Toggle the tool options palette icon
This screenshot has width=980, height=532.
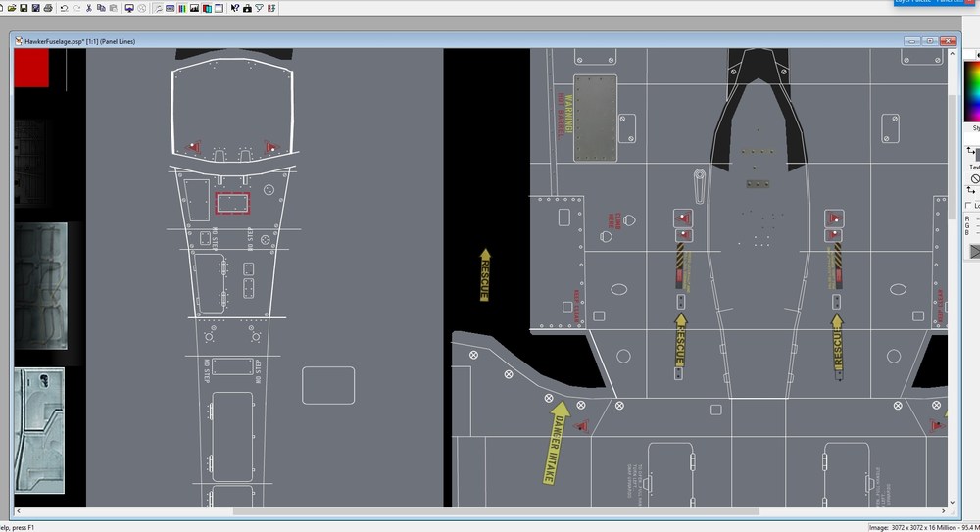170,8
